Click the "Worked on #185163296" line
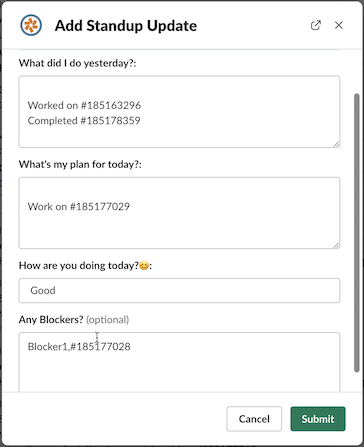 pos(84,105)
